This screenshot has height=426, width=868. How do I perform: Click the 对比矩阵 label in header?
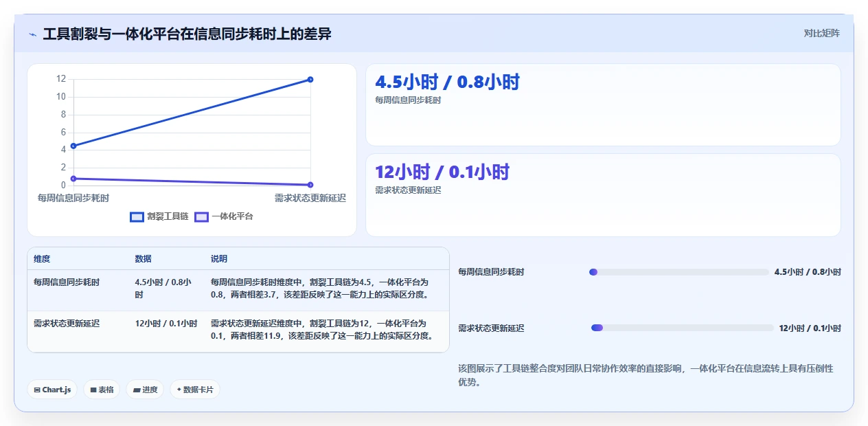821,33
